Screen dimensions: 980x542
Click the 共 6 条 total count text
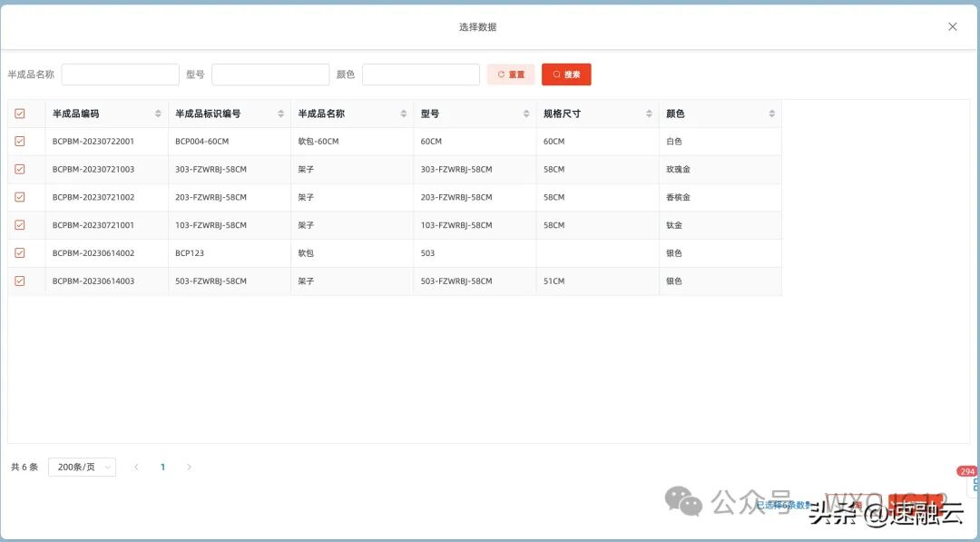point(24,467)
